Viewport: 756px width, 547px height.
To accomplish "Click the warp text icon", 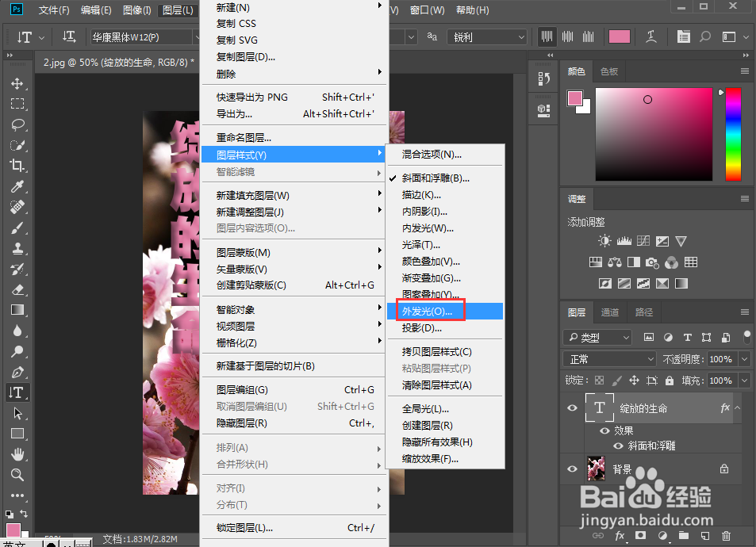I will coord(651,37).
